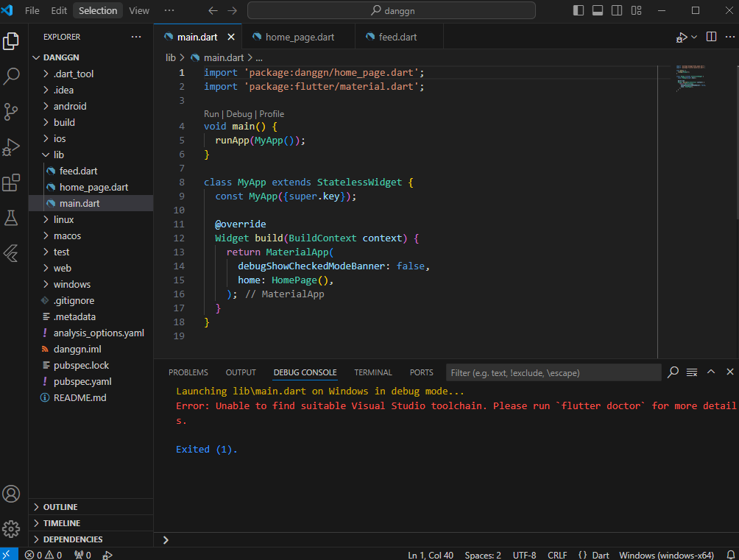Open notifications bell in status bar

click(x=730, y=555)
